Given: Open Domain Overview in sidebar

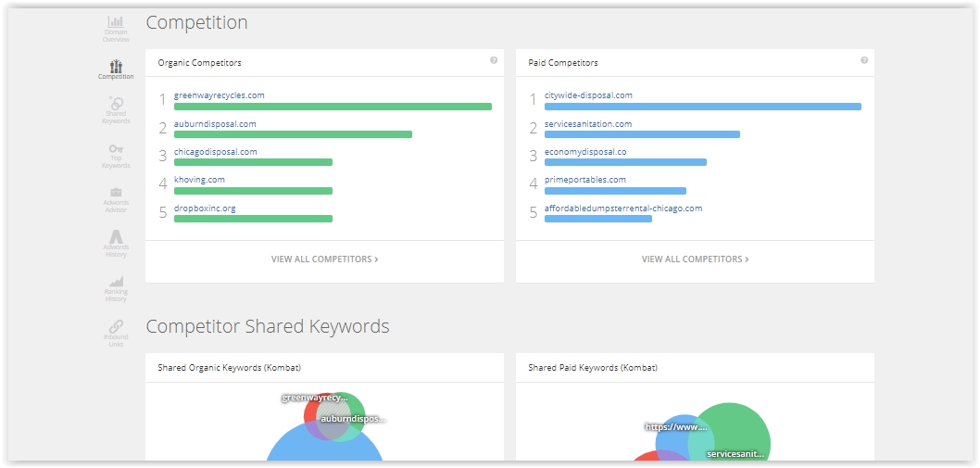Looking at the screenshot, I should [116, 30].
